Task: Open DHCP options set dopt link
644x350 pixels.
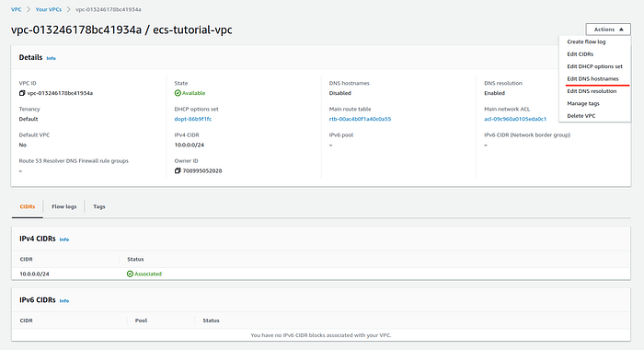Action: point(192,119)
